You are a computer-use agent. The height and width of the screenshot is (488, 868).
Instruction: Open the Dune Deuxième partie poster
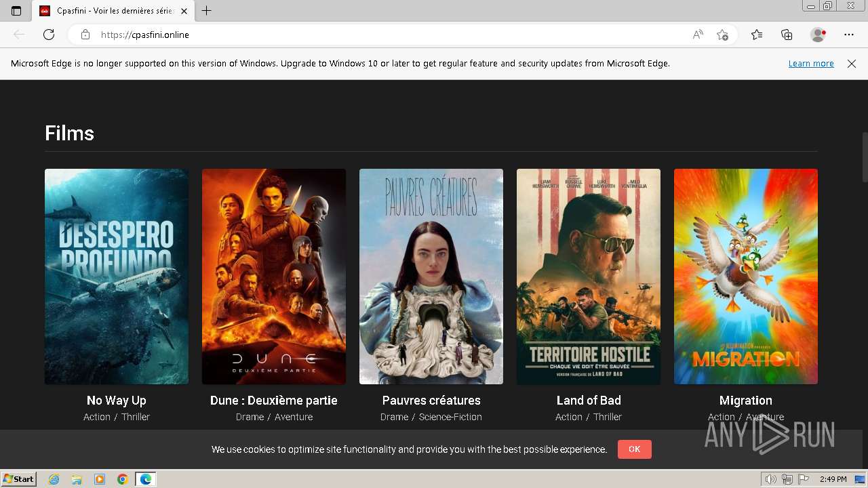pyautogui.click(x=274, y=277)
